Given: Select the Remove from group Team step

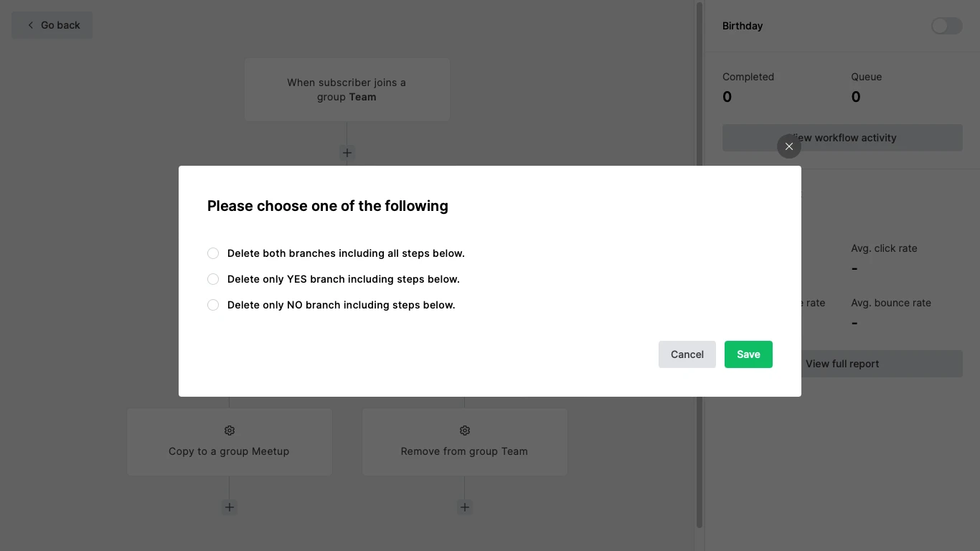Looking at the screenshot, I should point(464,451).
